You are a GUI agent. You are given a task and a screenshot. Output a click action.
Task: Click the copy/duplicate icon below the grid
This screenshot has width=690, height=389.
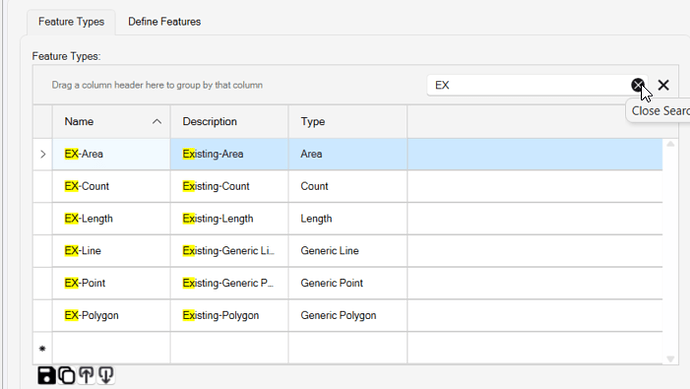pyautogui.click(x=66, y=375)
